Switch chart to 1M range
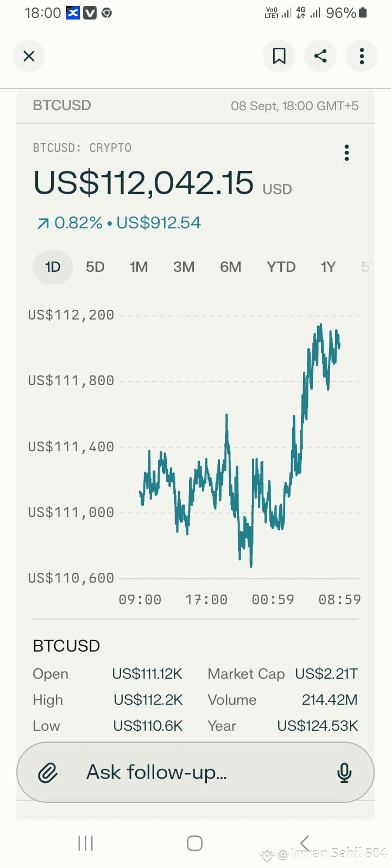 pyautogui.click(x=138, y=267)
